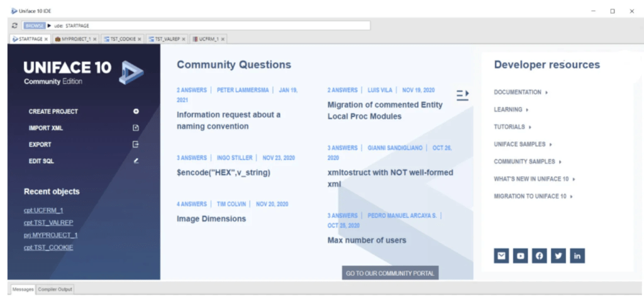Image resolution: width=644 pixels, height=296 pixels.
Task: Click the Facebook social icon
Action: (539, 256)
